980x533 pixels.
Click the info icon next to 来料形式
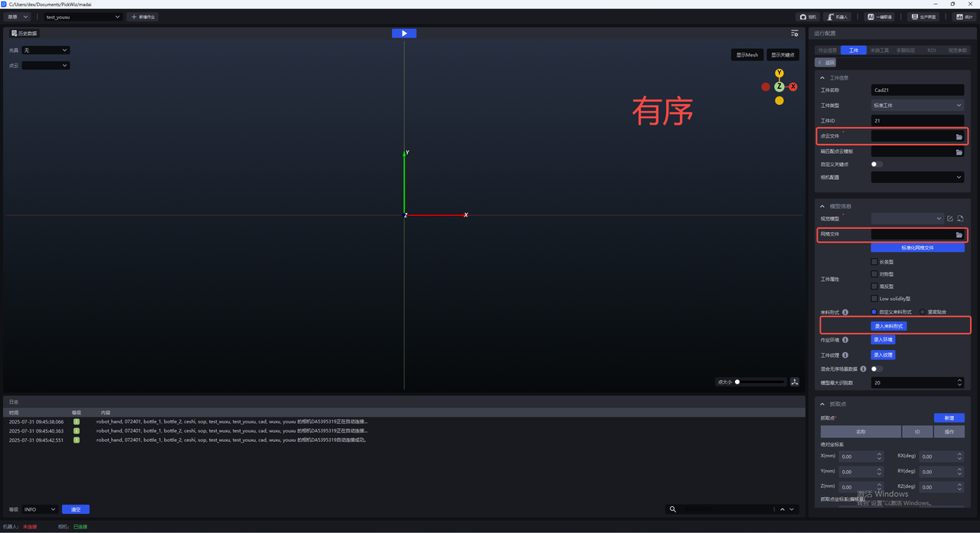click(845, 312)
